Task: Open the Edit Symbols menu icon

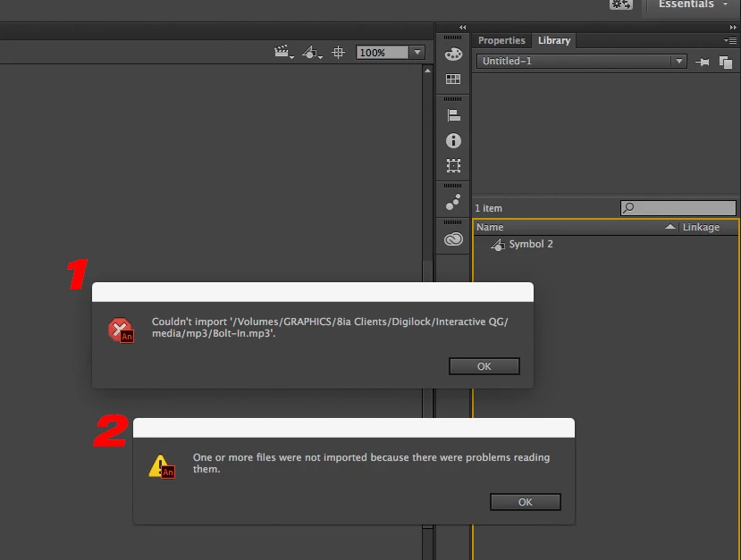Action: (312, 52)
